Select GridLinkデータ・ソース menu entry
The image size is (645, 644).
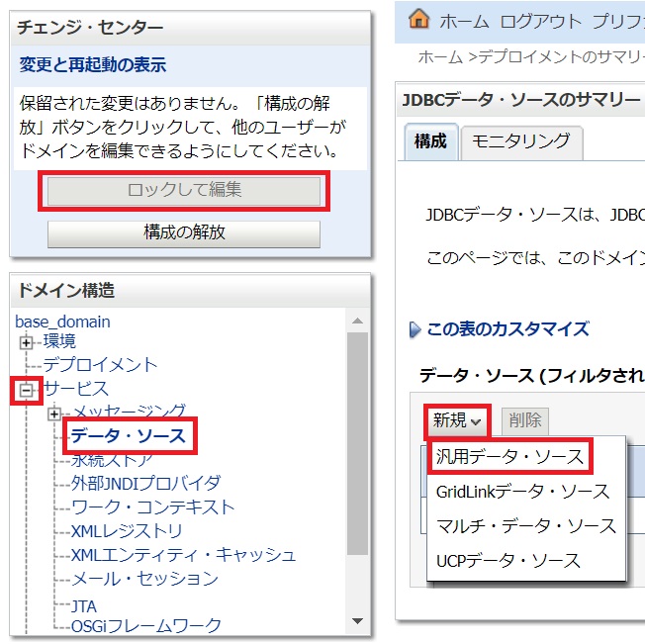click(x=522, y=492)
